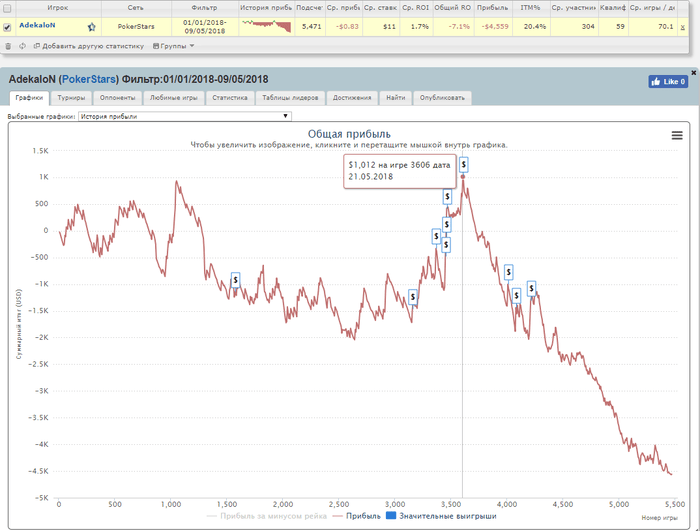Open the Любимые игры tab
This screenshot has height=531, width=700.
click(174, 98)
